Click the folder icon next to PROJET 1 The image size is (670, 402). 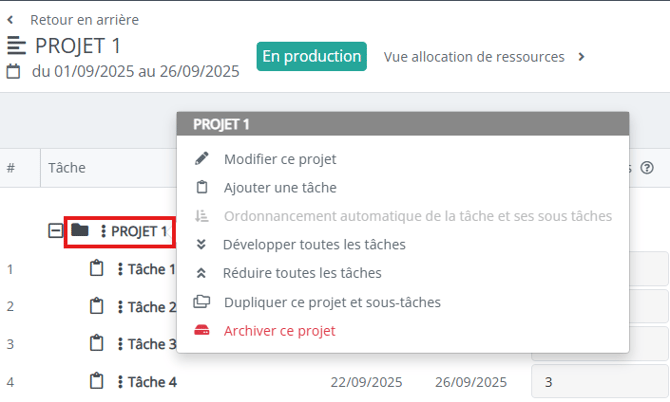coord(80,231)
